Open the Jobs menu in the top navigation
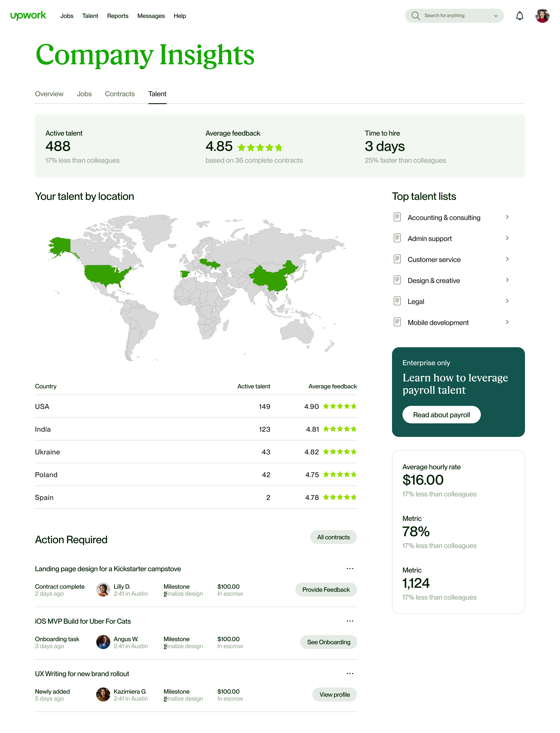This screenshot has width=560, height=733. [67, 16]
